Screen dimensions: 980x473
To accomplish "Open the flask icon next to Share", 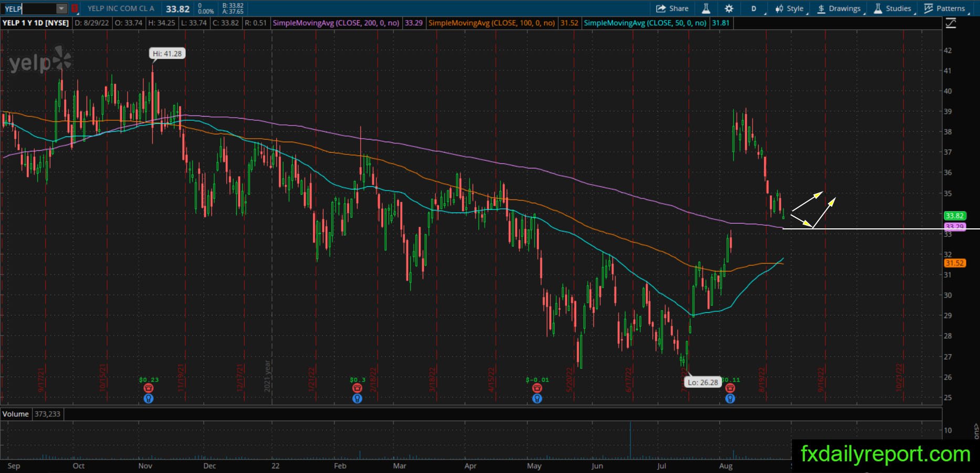I will pyautogui.click(x=706, y=8).
